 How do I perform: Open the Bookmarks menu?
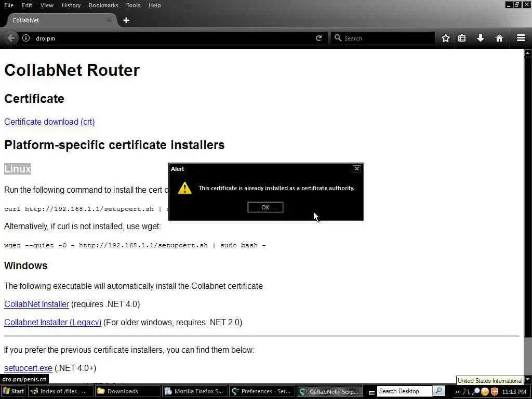(103, 5)
